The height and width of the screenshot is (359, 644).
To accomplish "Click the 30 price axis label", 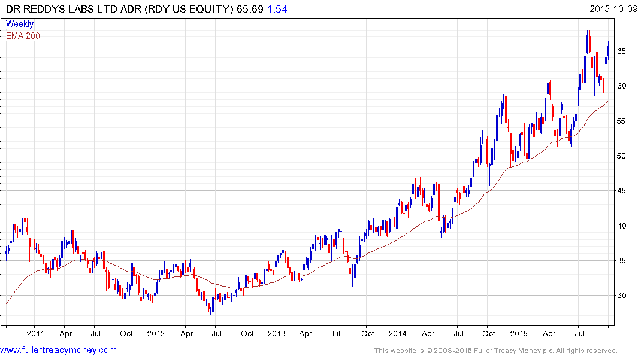I will click(x=622, y=296).
